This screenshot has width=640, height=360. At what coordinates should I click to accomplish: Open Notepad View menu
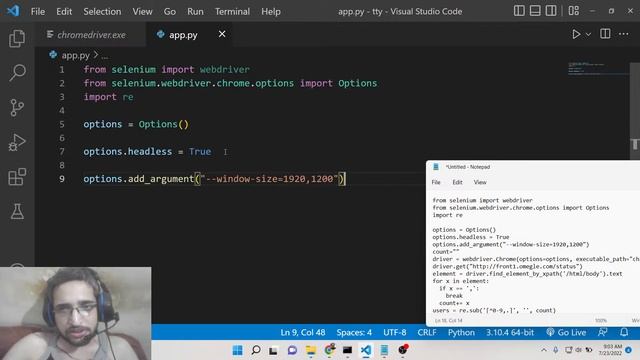480,182
